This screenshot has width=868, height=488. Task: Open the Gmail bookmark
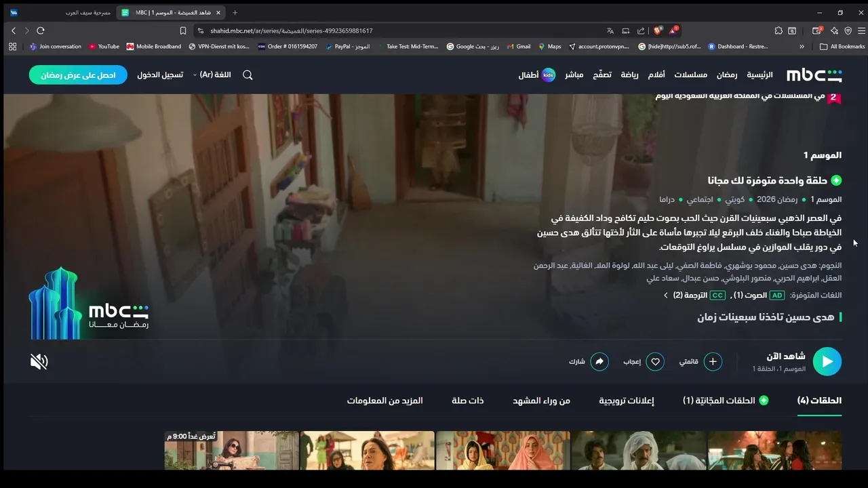[518, 47]
